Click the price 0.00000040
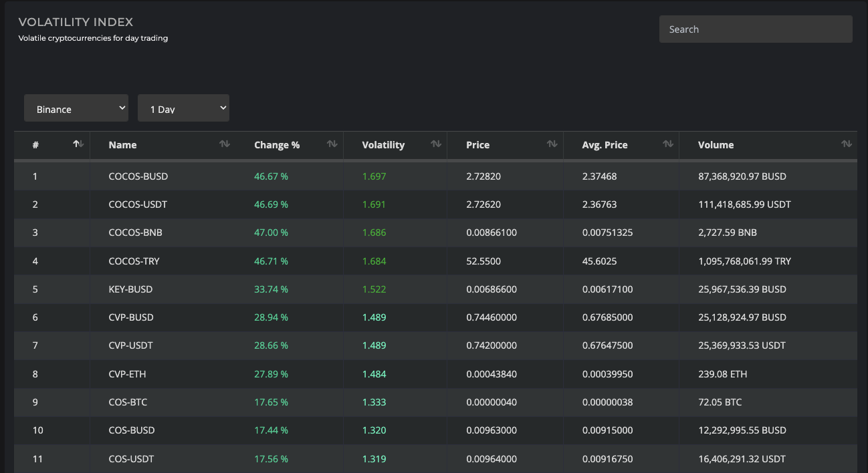 click(492, 402)
